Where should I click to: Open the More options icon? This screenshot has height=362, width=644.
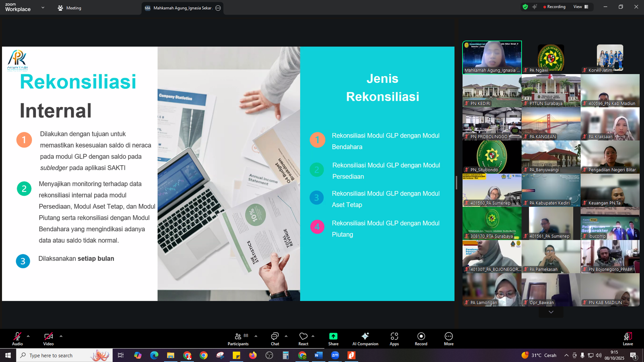[x=449, y=336]
